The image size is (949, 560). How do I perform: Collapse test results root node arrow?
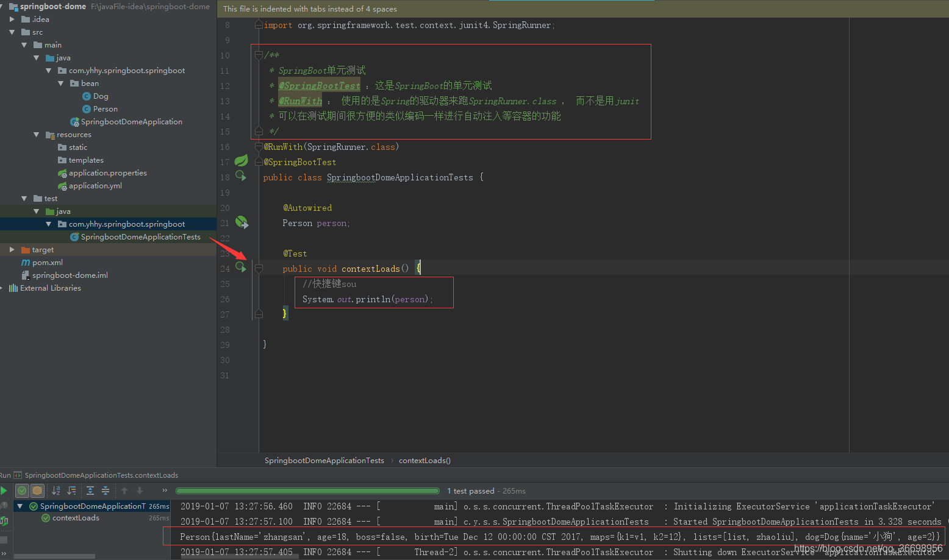(20, 506)
